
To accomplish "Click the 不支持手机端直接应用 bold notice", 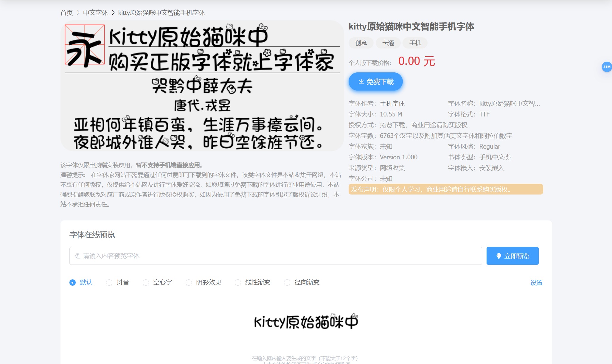I will click(x=171, y=165).
